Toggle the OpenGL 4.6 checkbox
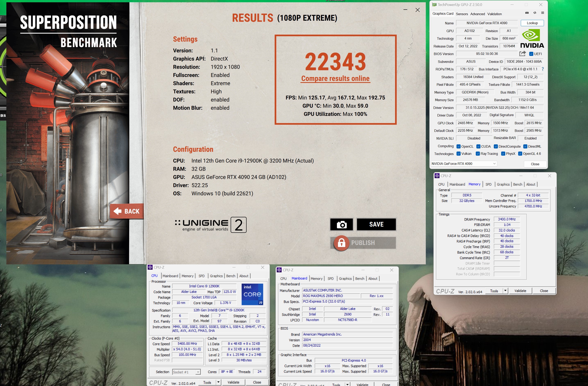 [520, 154]
